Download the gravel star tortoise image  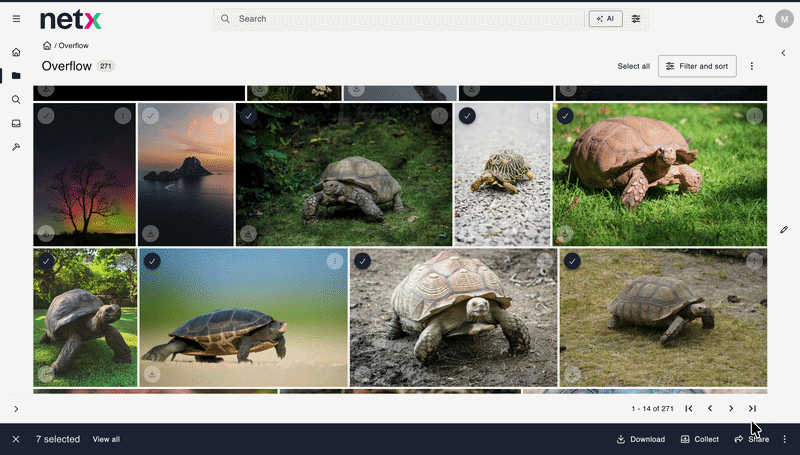click(467, 234)
